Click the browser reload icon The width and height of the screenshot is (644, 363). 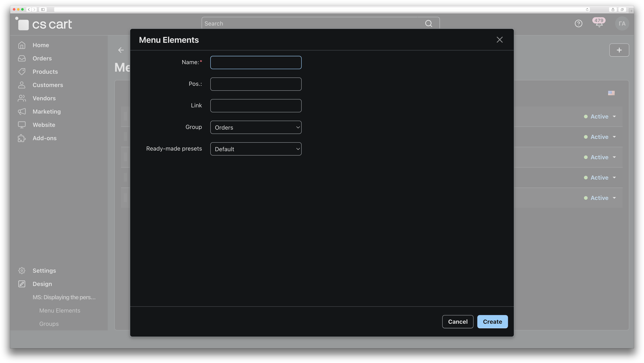(x=587, y=10)
